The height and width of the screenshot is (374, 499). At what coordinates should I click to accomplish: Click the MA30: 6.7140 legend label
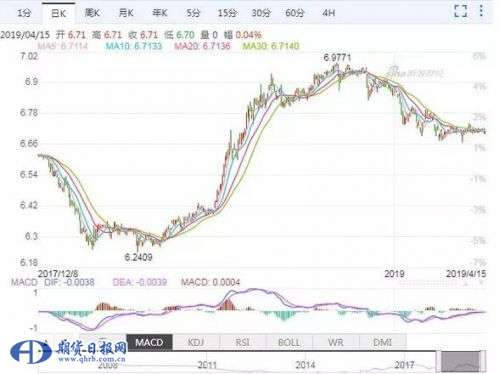coord(271,46)
